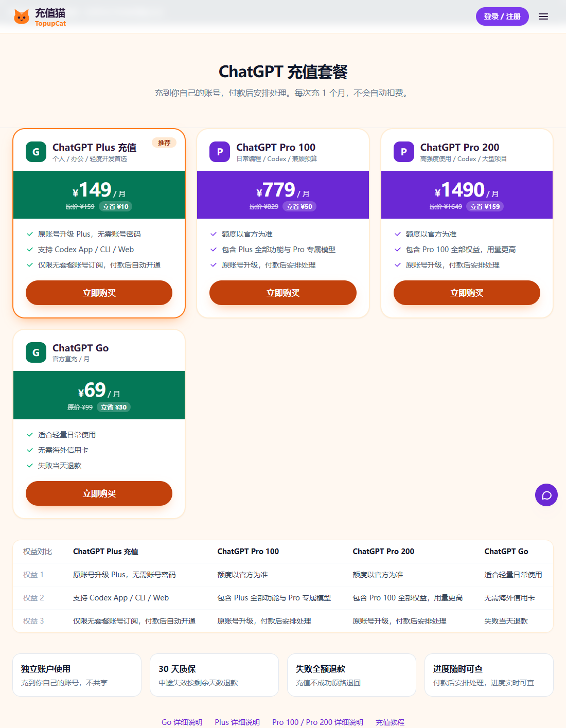Click the green G icon of ChatGPT Go

click(x=36, y=352)
